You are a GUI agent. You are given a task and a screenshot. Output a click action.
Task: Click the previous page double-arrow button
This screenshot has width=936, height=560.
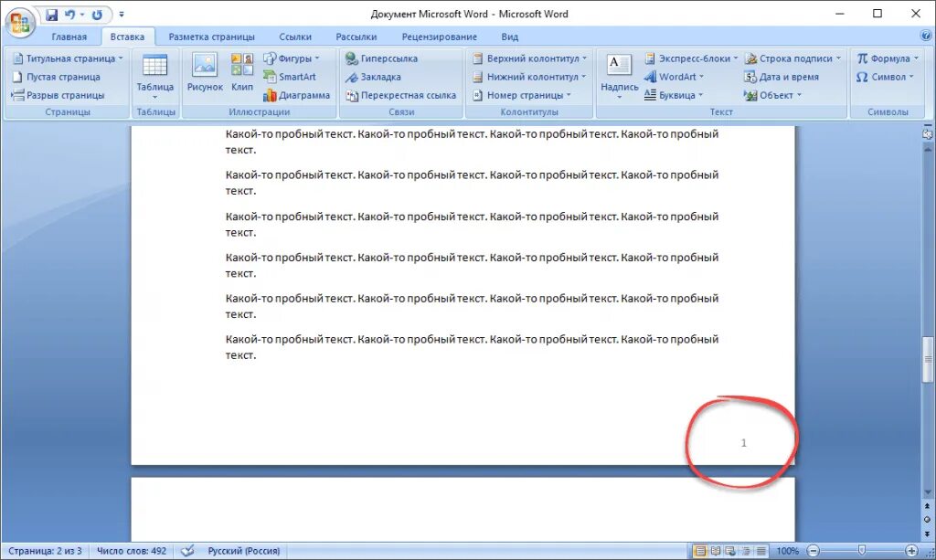(927, 506)
